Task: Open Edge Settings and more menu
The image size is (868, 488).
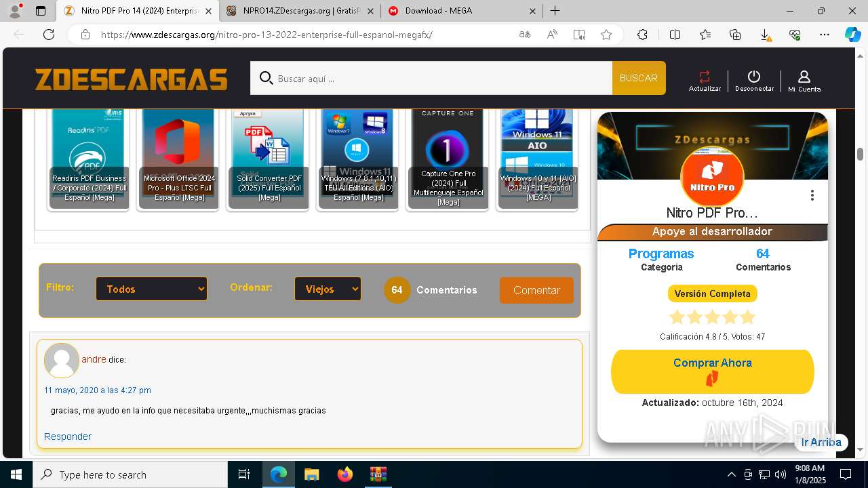Action: point(825,35)
